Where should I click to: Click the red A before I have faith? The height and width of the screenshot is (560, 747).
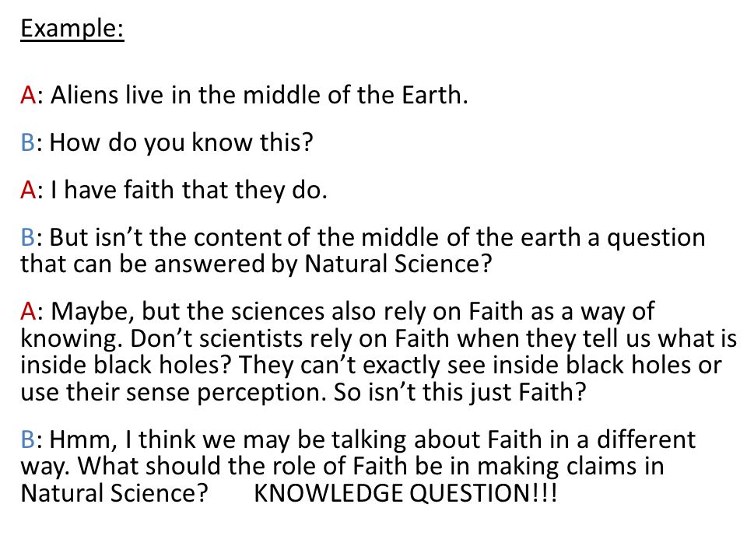tap(28, 190)
